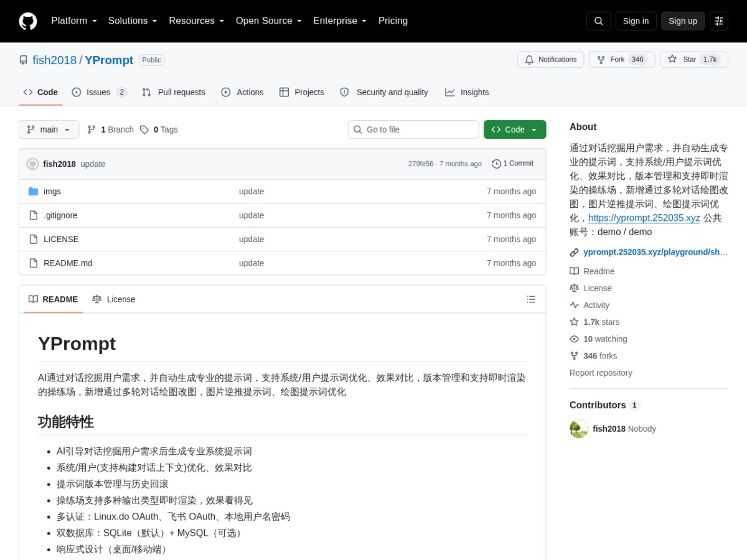The image size is (747, 560).
Task: Switch to the Insights tab
Action: coord(467,92)
